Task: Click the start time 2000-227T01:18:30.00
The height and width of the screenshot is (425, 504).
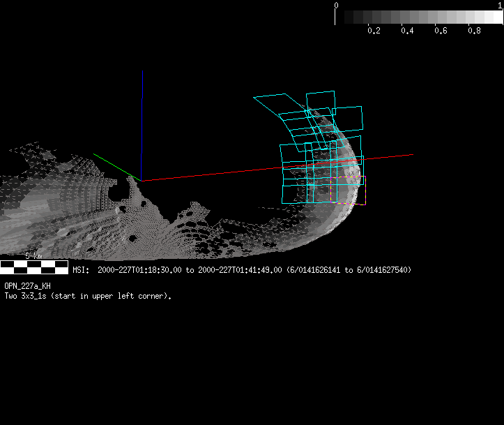Action: click(x=139, y=270)
